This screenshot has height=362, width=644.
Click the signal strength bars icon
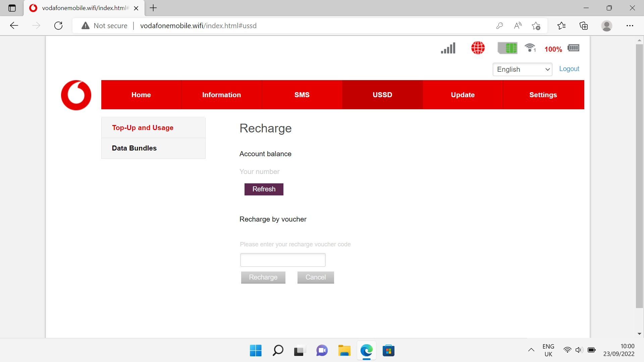pos(448,48)
